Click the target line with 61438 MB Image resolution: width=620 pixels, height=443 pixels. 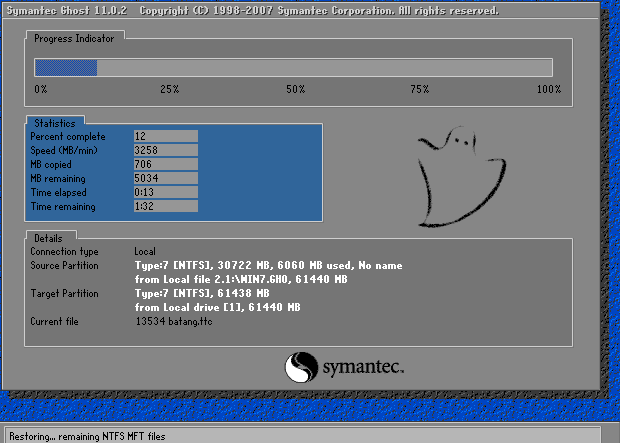202,293
